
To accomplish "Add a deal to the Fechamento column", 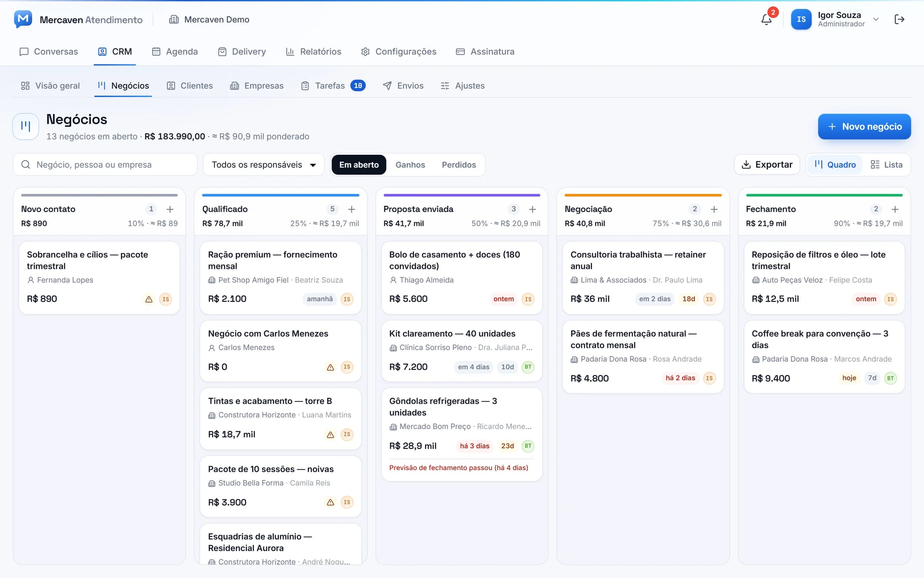I will (x=895, y=209).
